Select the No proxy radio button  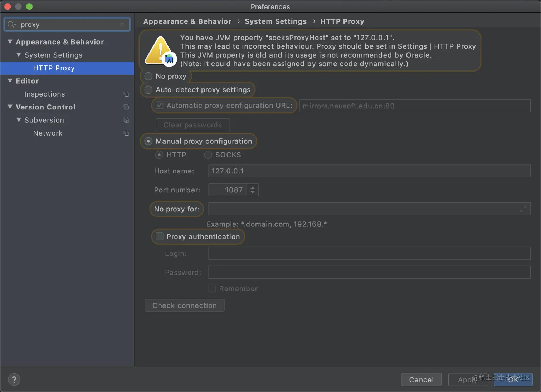point(148,76)
